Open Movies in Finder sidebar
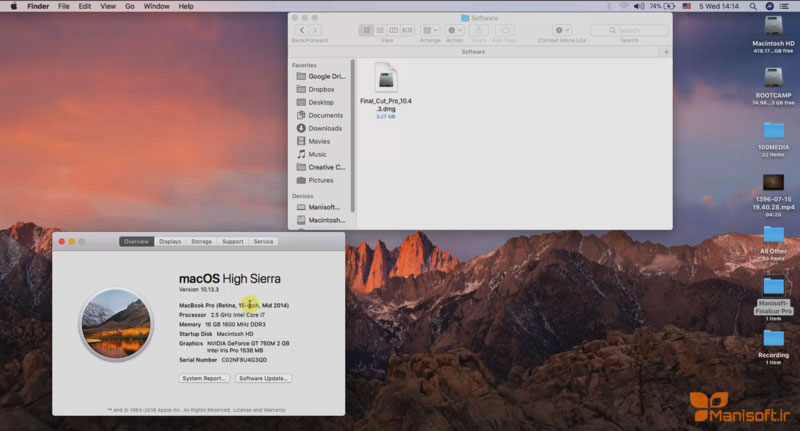The image size is (800, 431). pos(321,141)
